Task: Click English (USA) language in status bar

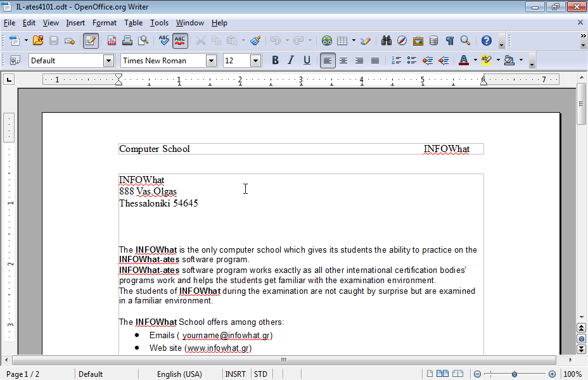Action: point(179,374)
